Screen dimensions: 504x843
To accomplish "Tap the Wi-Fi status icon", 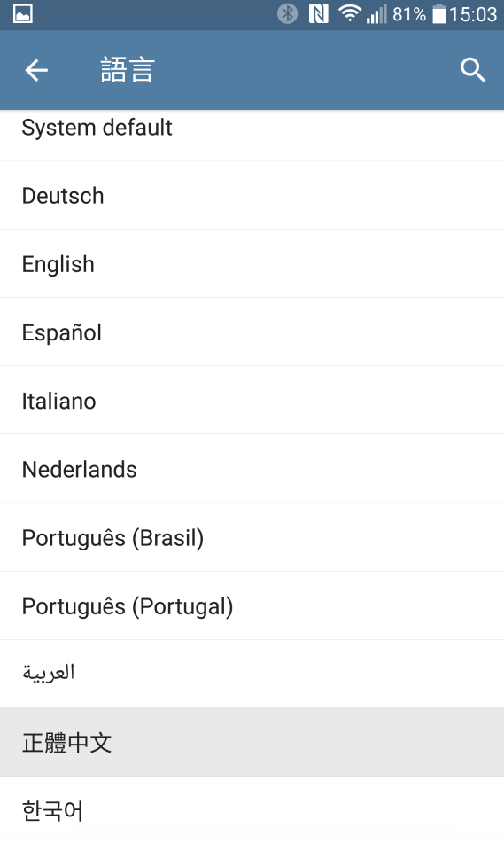I will [x=349, y=13].
